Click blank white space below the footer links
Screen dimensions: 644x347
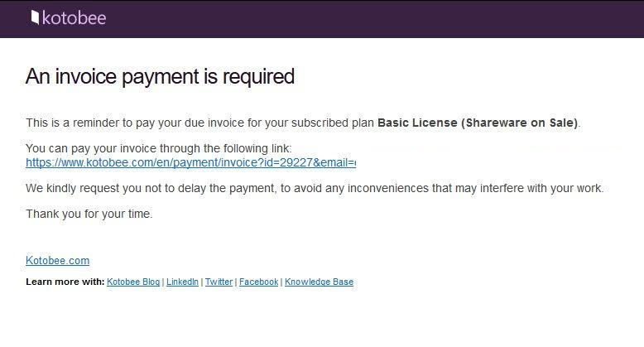(320, 320)
